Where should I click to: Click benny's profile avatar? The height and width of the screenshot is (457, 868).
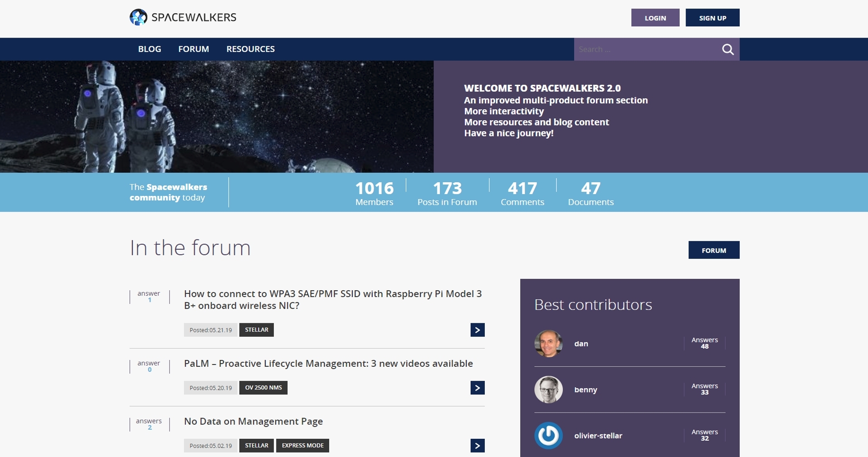(x=548, y=389)
